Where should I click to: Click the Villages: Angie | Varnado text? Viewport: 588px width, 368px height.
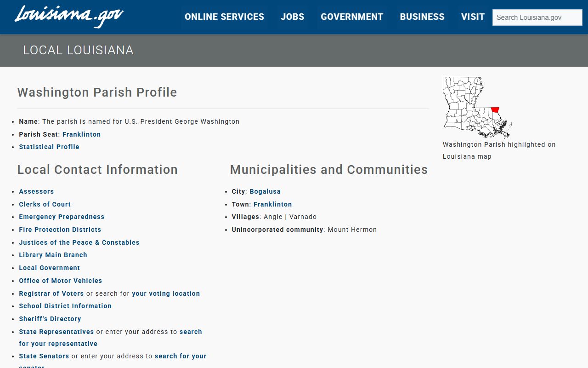[x=274, y=217]
